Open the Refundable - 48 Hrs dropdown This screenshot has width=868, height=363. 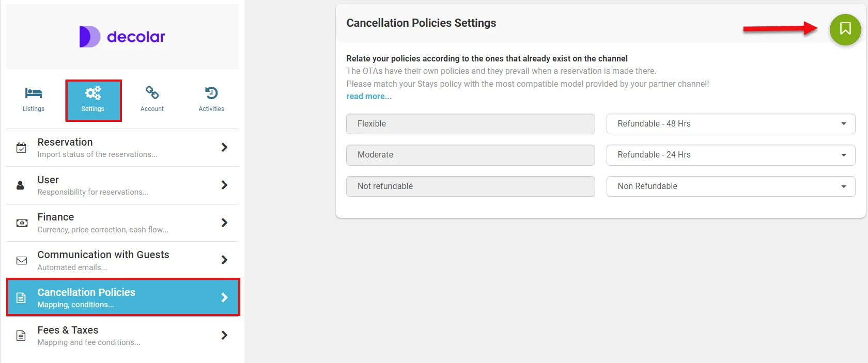coord(731,124)
